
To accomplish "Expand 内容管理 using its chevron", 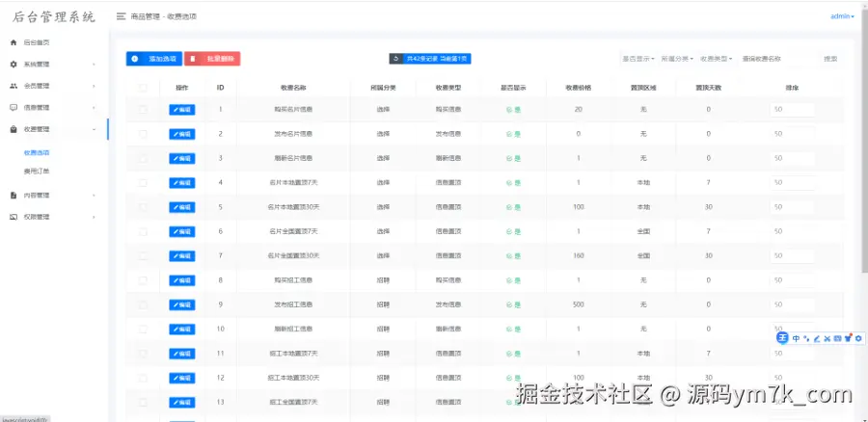I will click(x=94, y=196).
